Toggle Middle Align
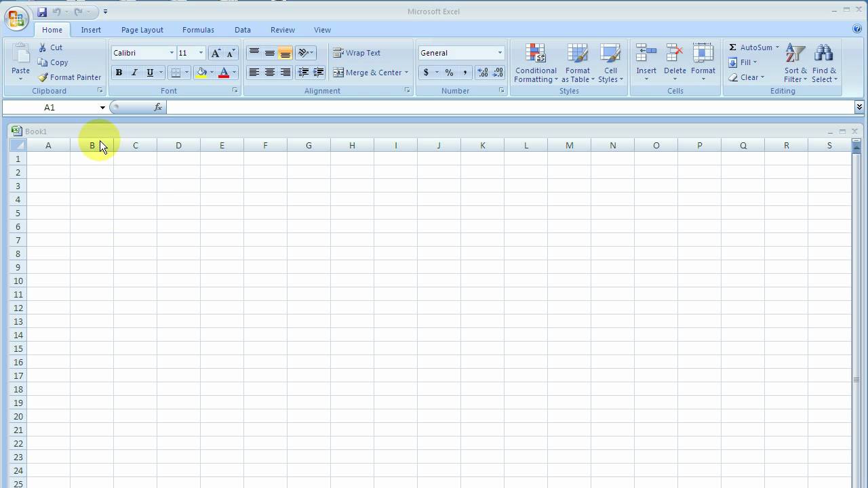Screen dimensions: 868x488 coord(270,53)
